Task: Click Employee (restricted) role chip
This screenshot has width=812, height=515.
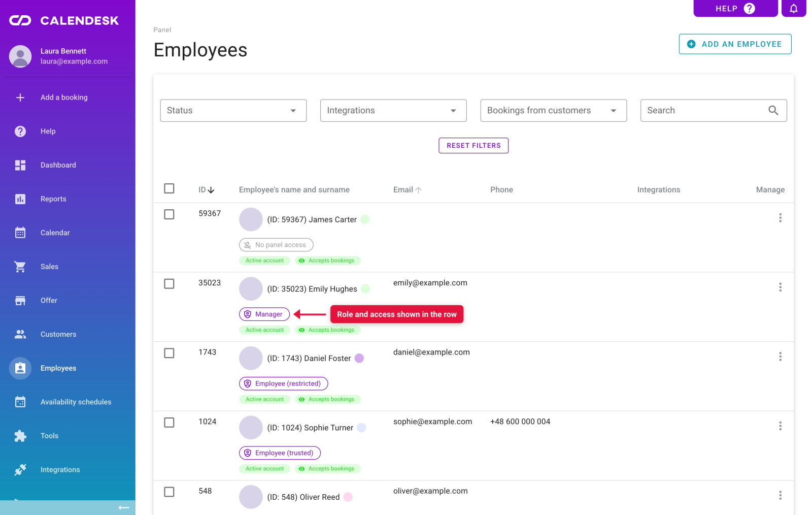Action: click(284, 383)
